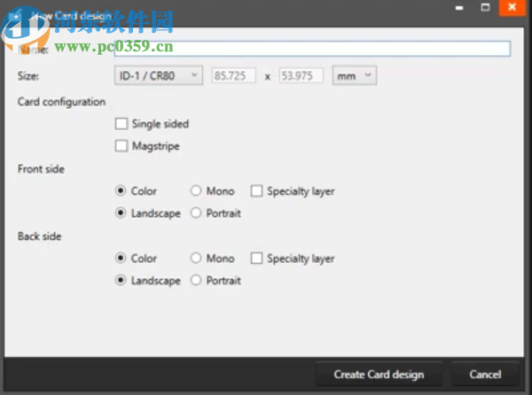Click the Create Card design button
This screenshot has height=395, width=532.
click(x=379, y=375)
